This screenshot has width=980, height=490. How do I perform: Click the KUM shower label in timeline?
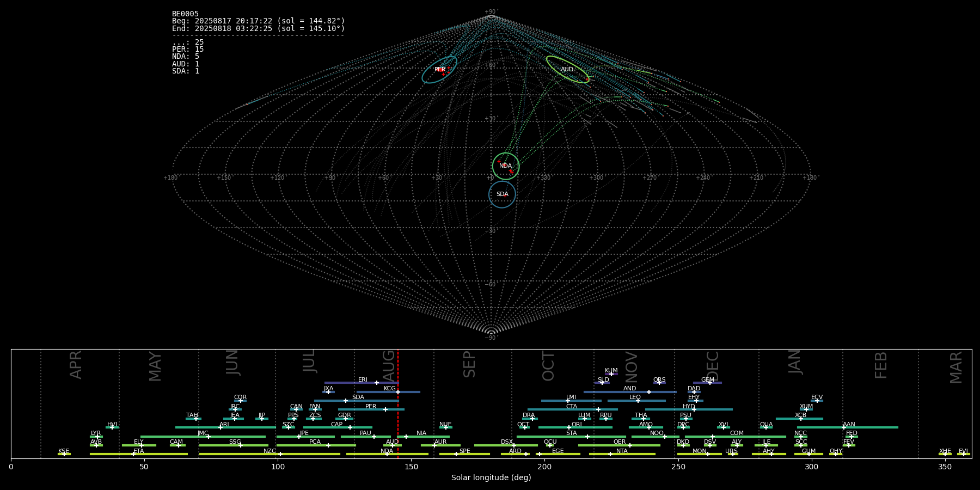point(611,371)
